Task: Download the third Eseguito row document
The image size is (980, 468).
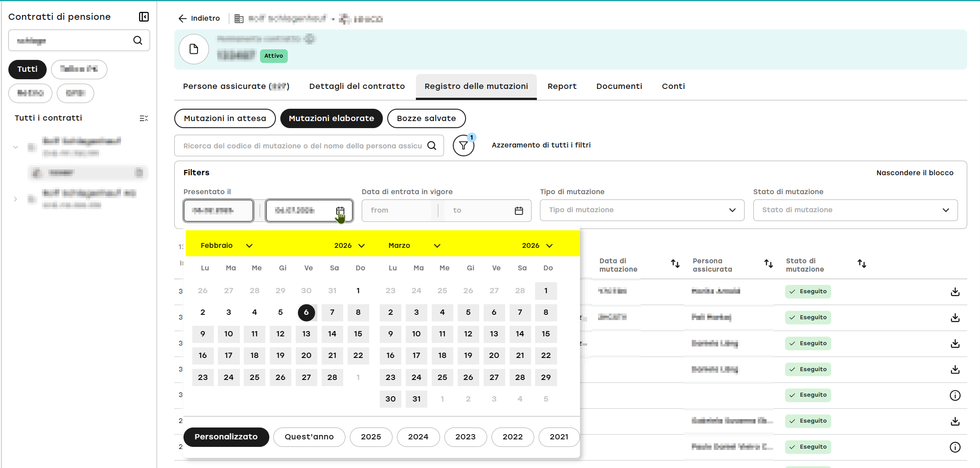Action: [955, 343]
